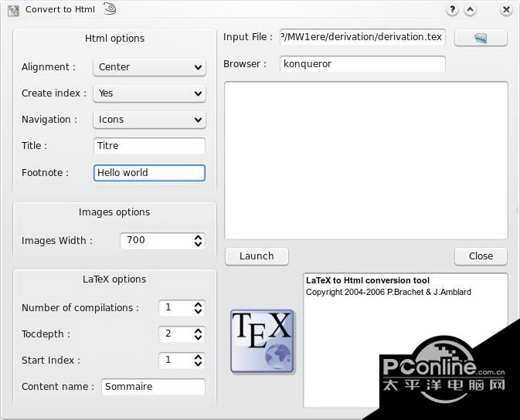The height and width of the screenshot is (420, 520).
Task: Click the 'Number of compilations :' label
Action: 80,308
